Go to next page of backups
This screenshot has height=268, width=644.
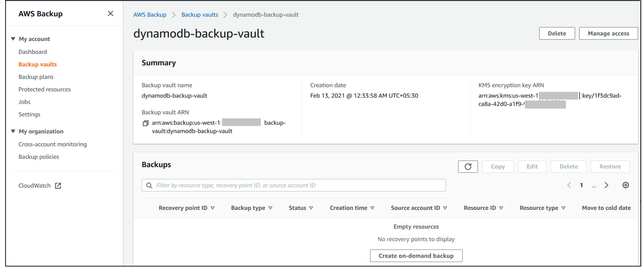pyautogui.click(x=606, y=185)
